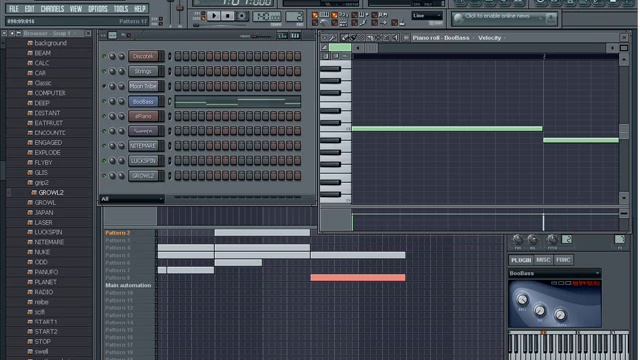The width and height of the screenshot is (640, 360).
Task: Toggle mute LED for BooBass channel
Action: pos(104,101)
